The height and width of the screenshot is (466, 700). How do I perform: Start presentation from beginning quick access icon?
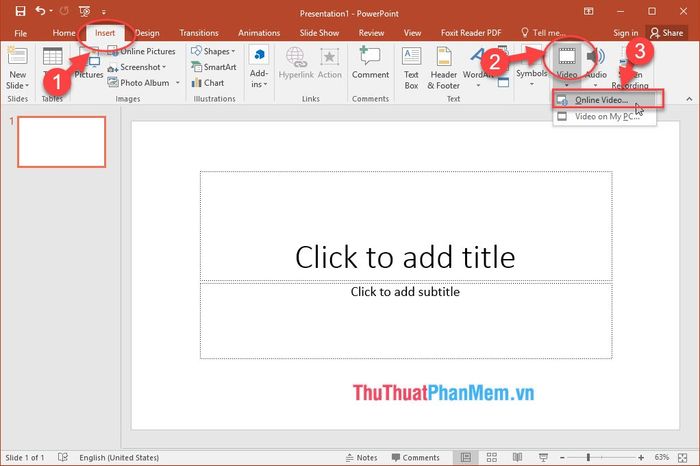[84, 11]
